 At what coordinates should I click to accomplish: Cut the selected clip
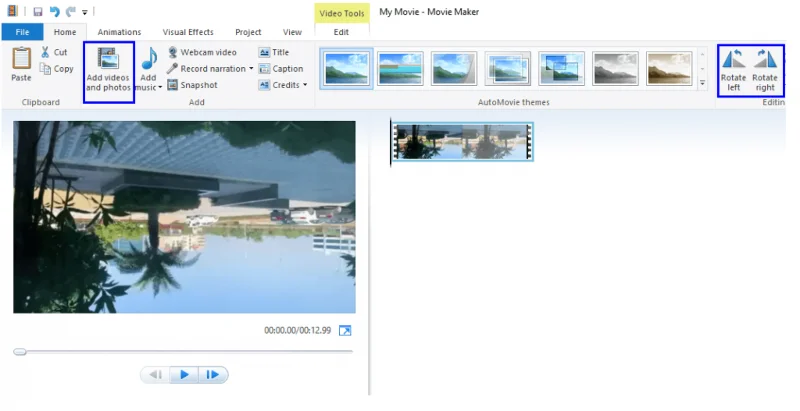pos(54,52)
